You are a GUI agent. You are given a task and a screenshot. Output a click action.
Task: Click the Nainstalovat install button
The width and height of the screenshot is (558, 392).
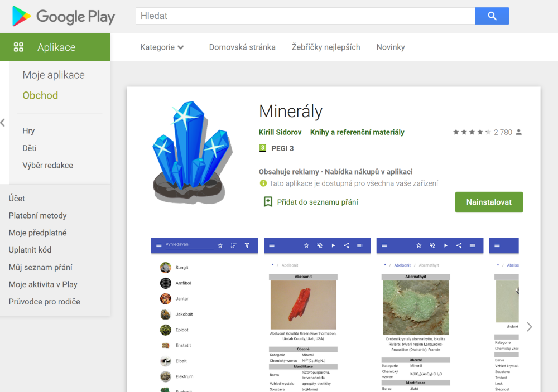tap(489, 202)
